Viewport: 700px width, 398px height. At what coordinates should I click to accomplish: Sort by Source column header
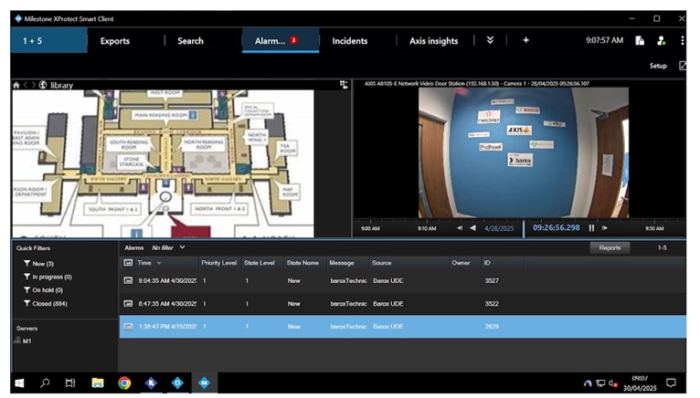coord(382,263)
